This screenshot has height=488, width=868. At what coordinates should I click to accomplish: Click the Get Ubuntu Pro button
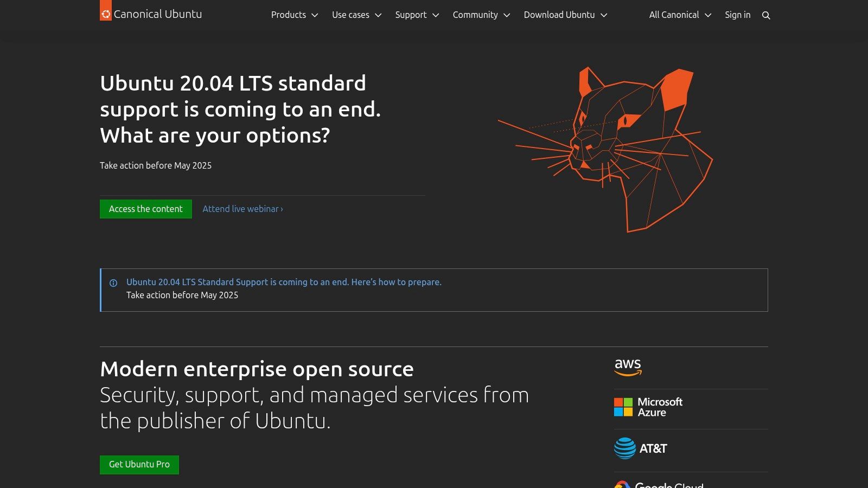pos(139,465)
